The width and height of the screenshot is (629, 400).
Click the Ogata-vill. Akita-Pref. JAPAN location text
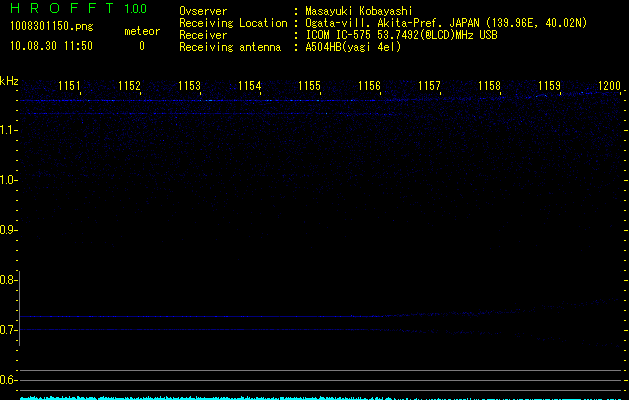tap(446, 23)
